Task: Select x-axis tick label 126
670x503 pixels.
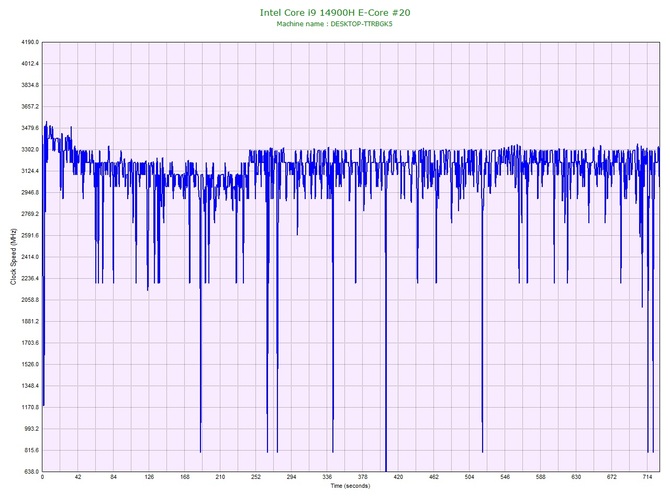Action: [149, 477]
